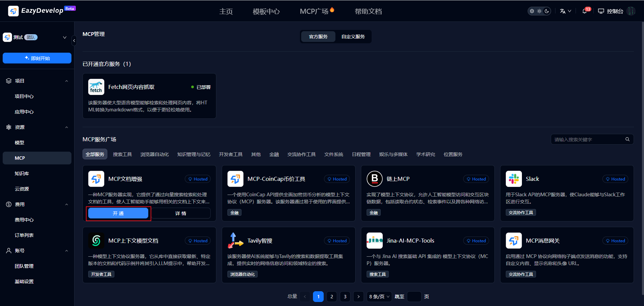Collapse the 资源 sidebar section

click(x=66, y=127)
